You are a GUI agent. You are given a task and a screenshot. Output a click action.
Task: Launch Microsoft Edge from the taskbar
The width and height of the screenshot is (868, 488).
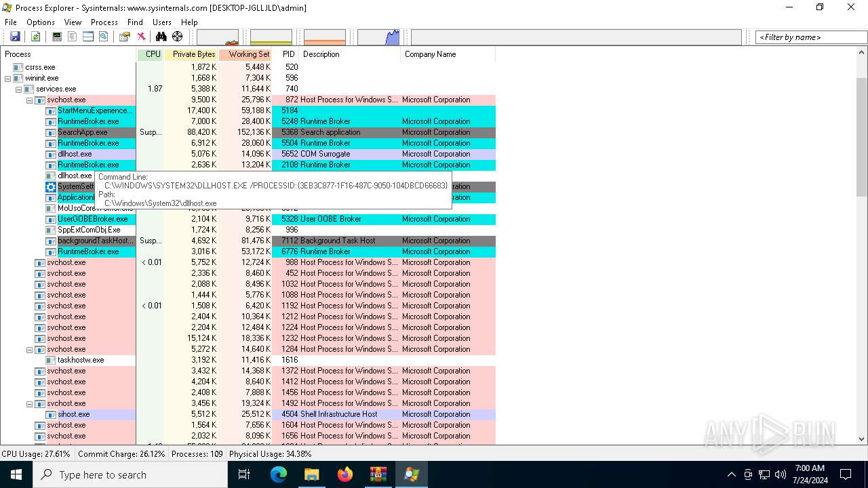pyautogui.click(x=279, y=474)
